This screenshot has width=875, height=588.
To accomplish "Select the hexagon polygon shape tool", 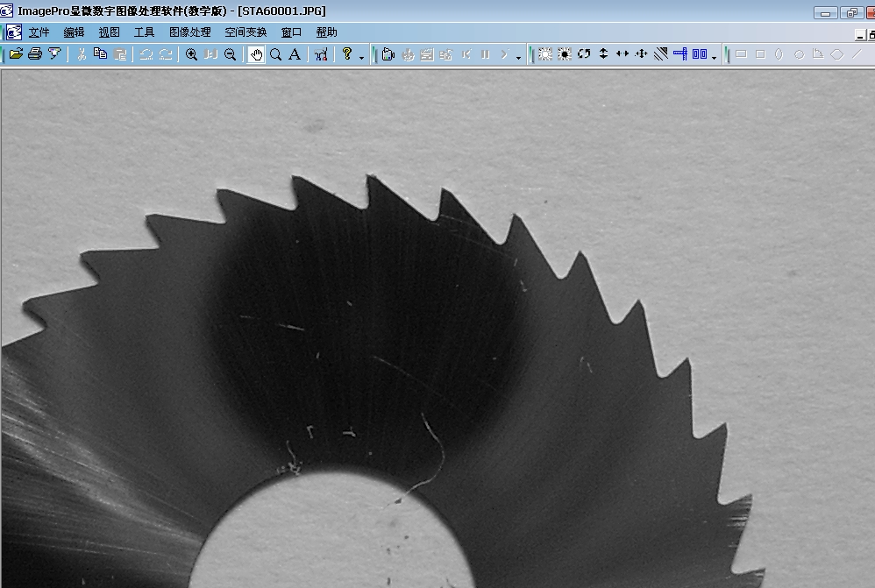I will 837,54.
